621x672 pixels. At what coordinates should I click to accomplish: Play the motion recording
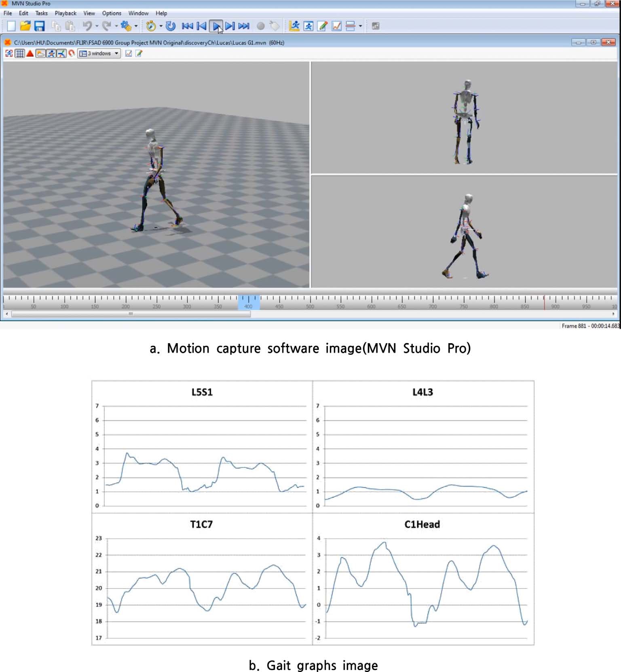click(x=216, y=26)
